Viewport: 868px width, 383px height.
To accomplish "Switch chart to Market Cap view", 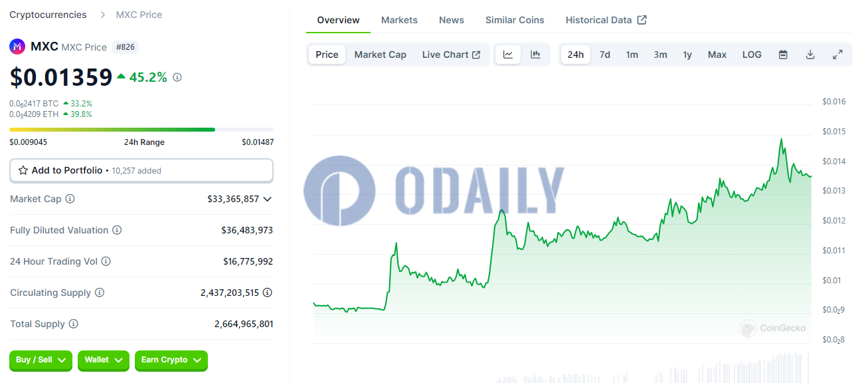I will [x=380, y=55].
